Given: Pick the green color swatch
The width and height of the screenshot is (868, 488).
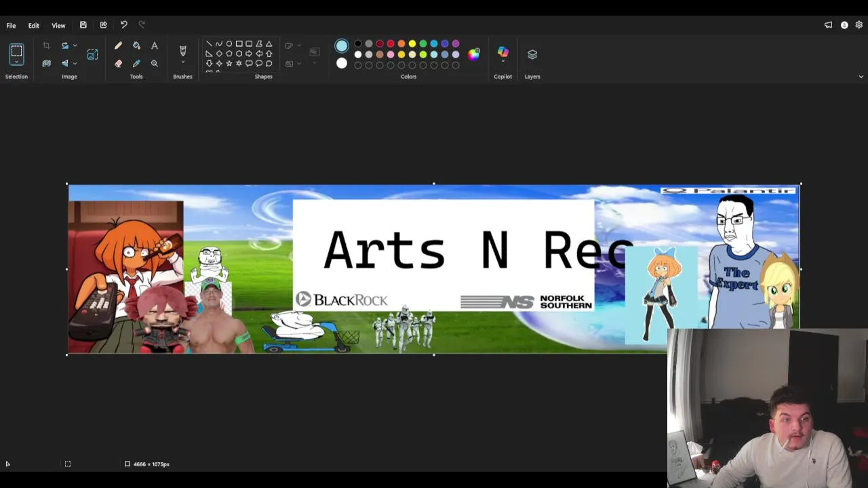Looking at the screenshot, I should [423, 44].
